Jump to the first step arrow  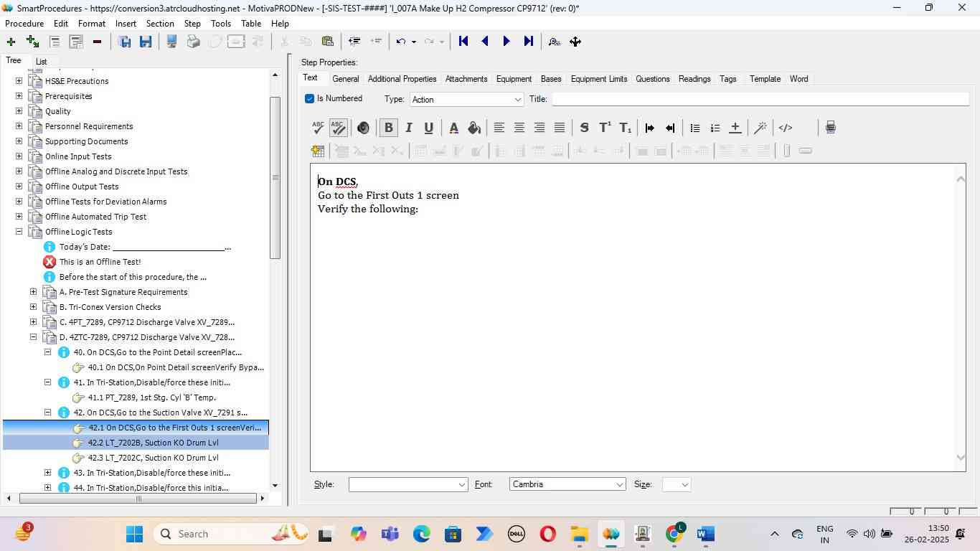[463, 42]
